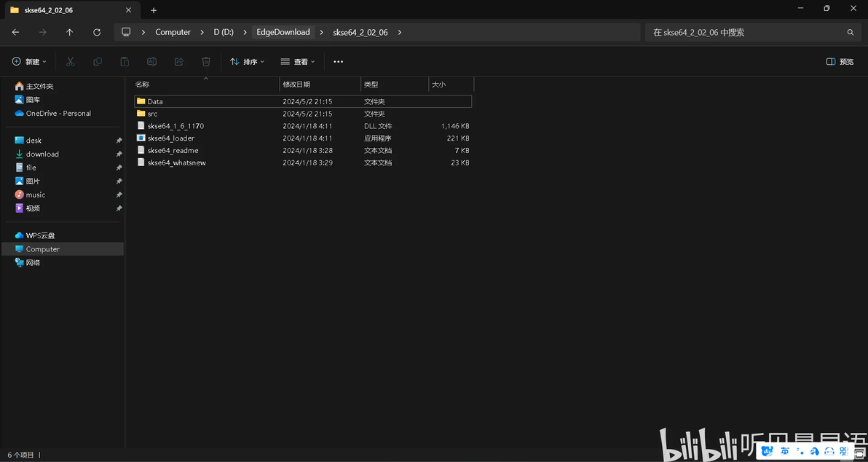Sort by 类型 column header
This screenshot has width=868, height=462.
[x=395, y=85]
